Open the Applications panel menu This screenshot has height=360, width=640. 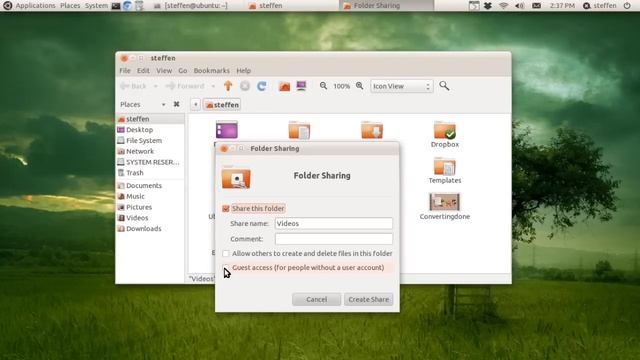[x=35, y=6]
